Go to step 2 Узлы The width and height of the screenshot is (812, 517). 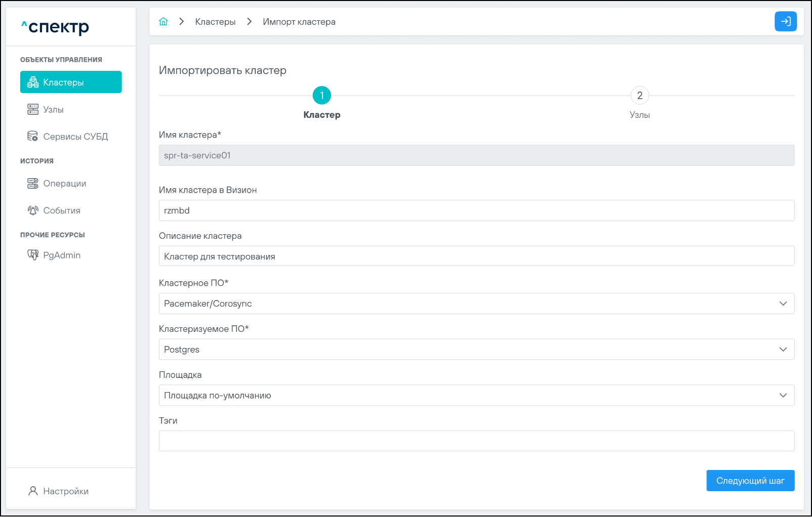point(639,96)
